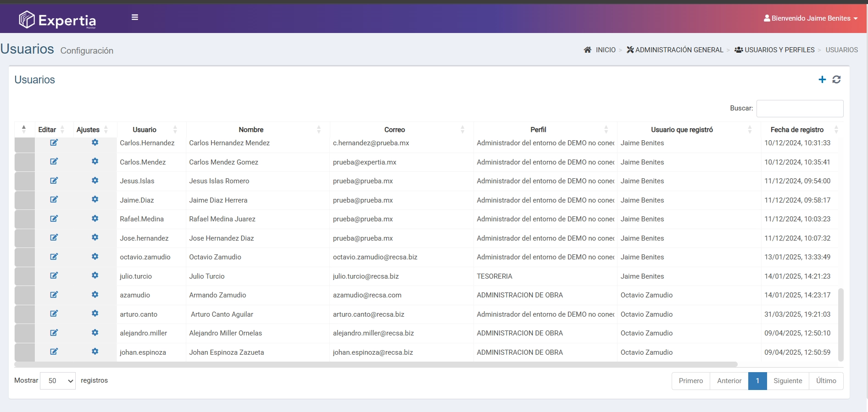The width and height of the screenshot is (868, 412).
Task: Edit user arturo.canto
Action: click(54, 313)
